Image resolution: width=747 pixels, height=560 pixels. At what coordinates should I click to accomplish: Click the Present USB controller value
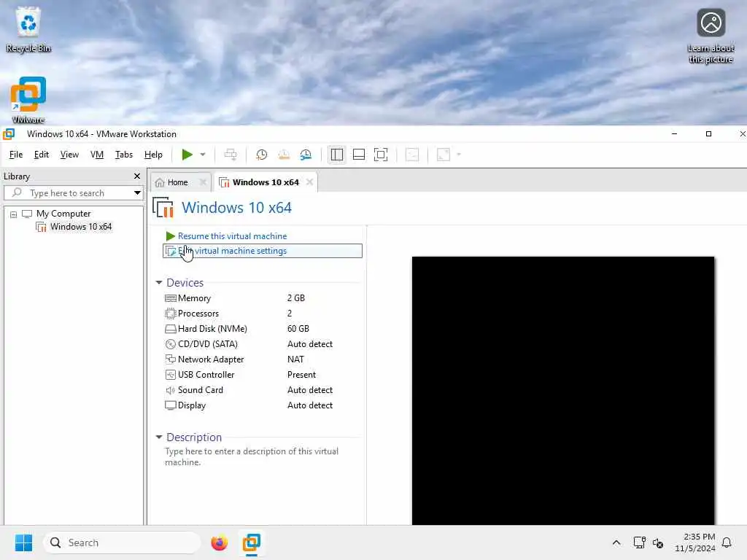pos(301,375)
